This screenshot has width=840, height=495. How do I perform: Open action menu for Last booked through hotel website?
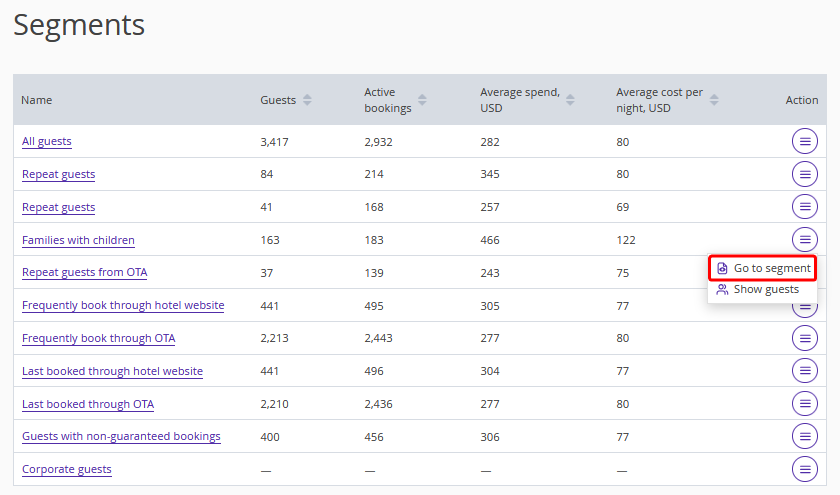point(804,371)
